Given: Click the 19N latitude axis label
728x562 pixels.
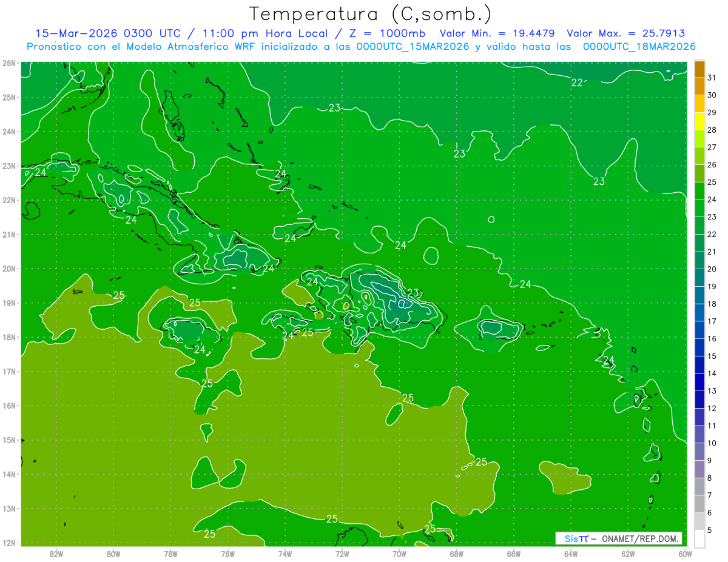Looking at the screenshot, I should [x=9, y=303].
